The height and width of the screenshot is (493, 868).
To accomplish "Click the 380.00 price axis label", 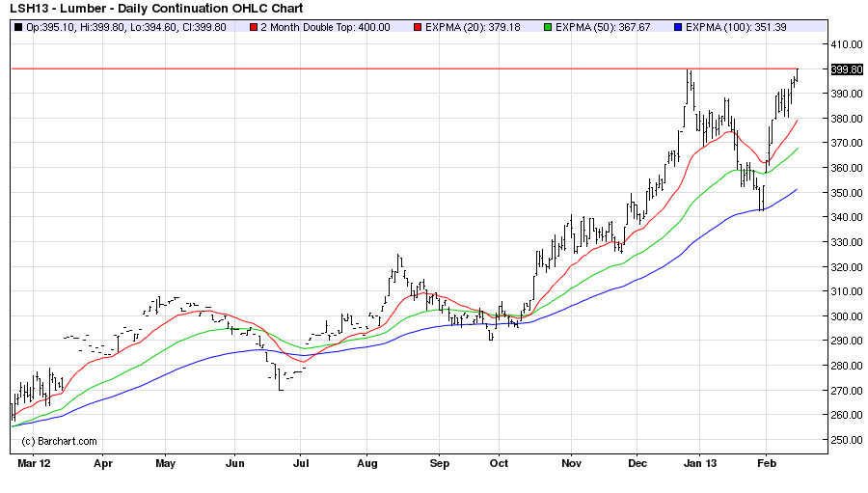I will [847, 119].
